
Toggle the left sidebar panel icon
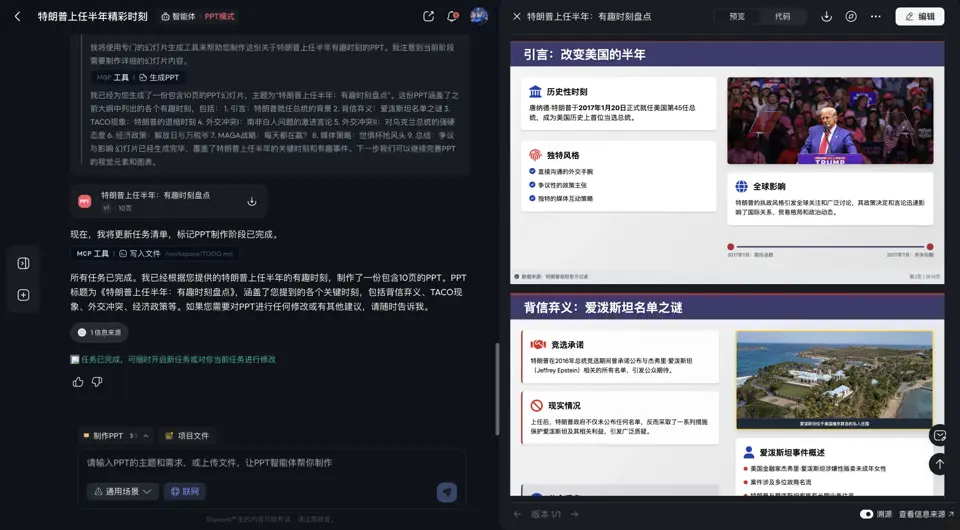(23, 263)
